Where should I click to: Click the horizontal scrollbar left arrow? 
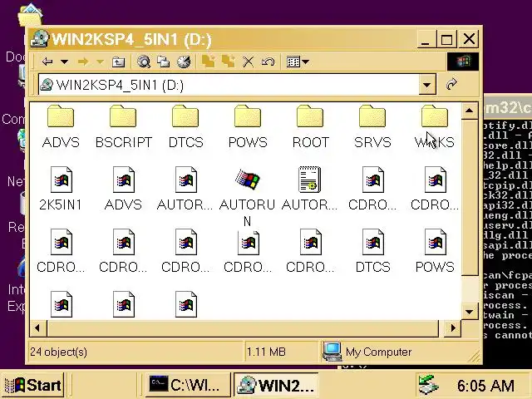[37, 328]
